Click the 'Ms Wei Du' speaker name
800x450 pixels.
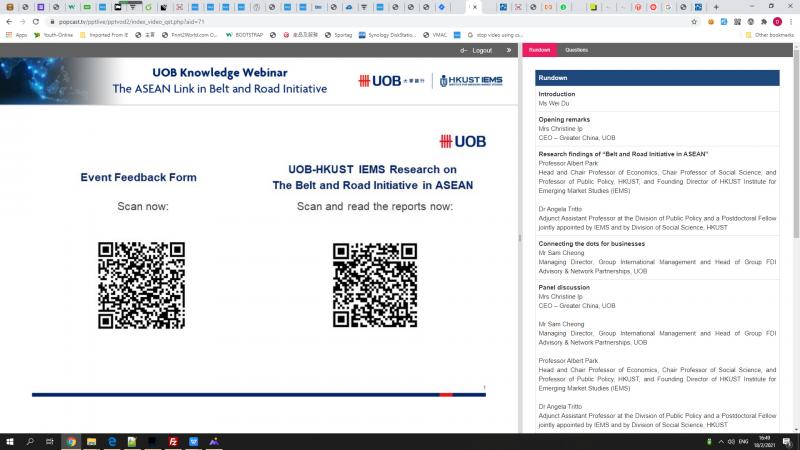click(x=554, y=104)
